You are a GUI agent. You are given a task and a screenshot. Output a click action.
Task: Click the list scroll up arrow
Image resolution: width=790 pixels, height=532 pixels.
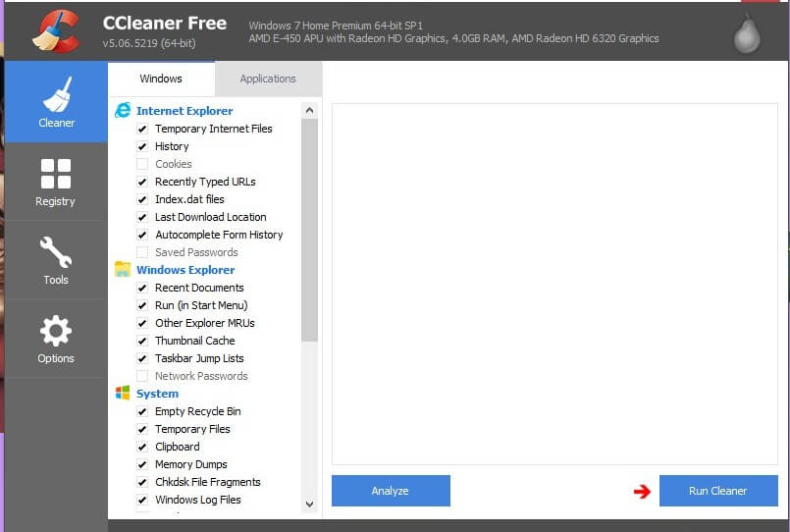pyautogui.click(x=309, y=110)
